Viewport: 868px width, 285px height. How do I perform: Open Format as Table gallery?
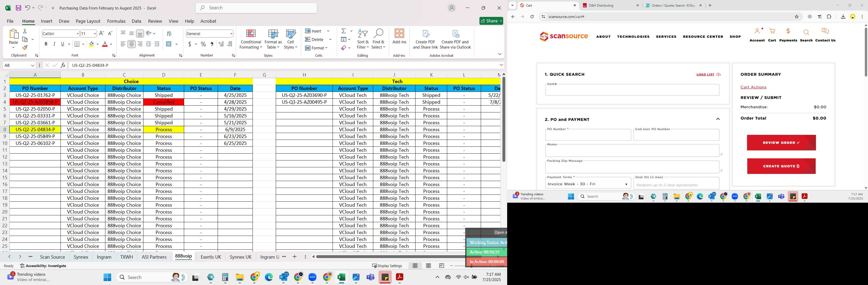click(273, 39)
